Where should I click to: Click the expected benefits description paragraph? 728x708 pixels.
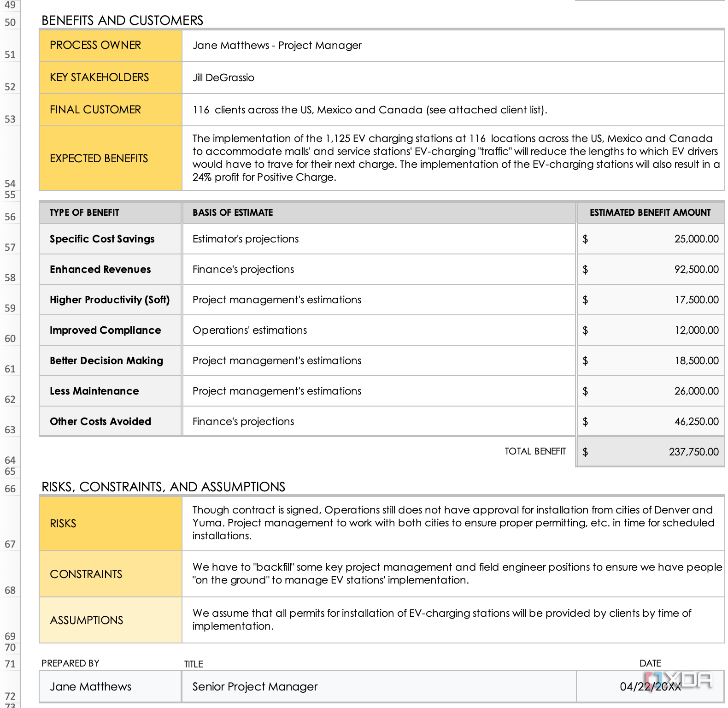(453, 158)
